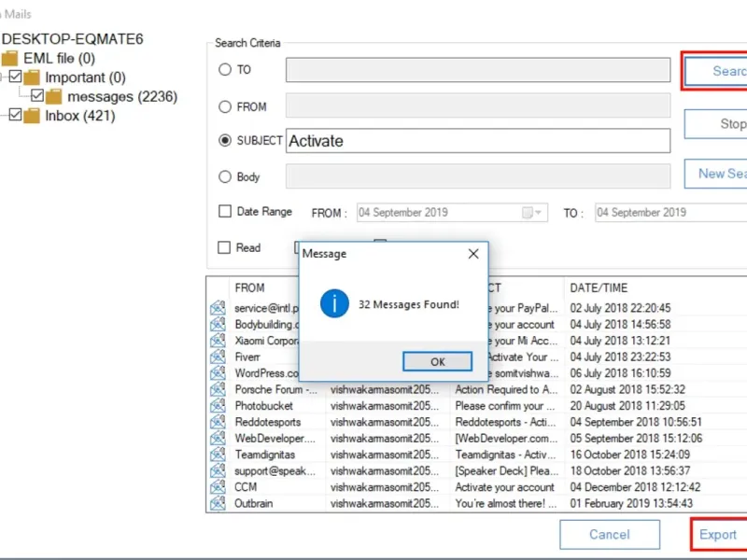
Task: Click the 'Teamdignitas' sender cell
Action: click(265, 455)
